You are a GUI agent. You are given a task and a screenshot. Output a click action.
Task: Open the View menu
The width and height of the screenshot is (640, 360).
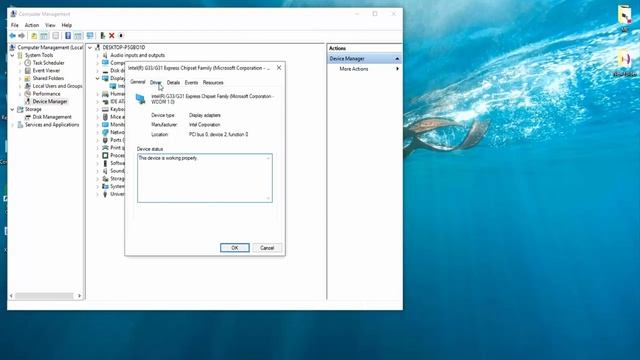coord(50,25)
